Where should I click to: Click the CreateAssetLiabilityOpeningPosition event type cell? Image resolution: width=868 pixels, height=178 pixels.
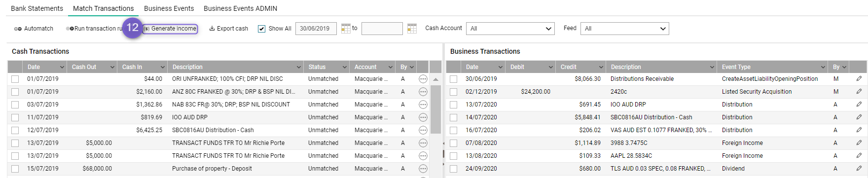pos(770,79)
